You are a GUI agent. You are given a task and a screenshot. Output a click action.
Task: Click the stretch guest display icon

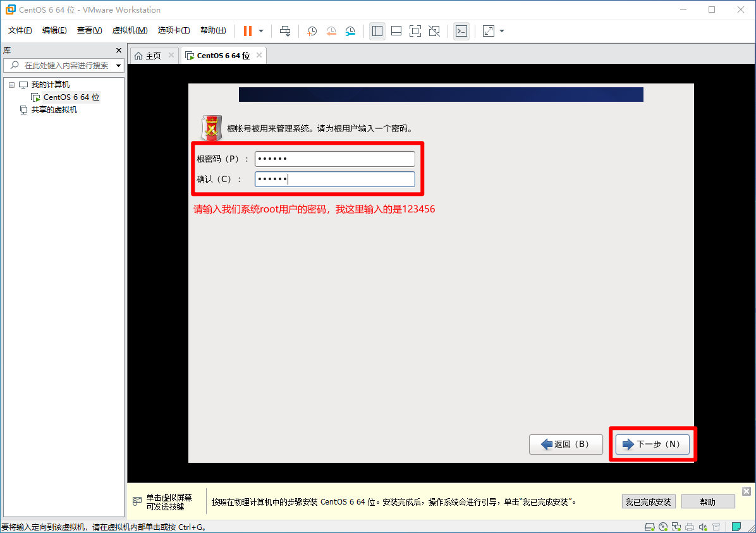point(489,31)
